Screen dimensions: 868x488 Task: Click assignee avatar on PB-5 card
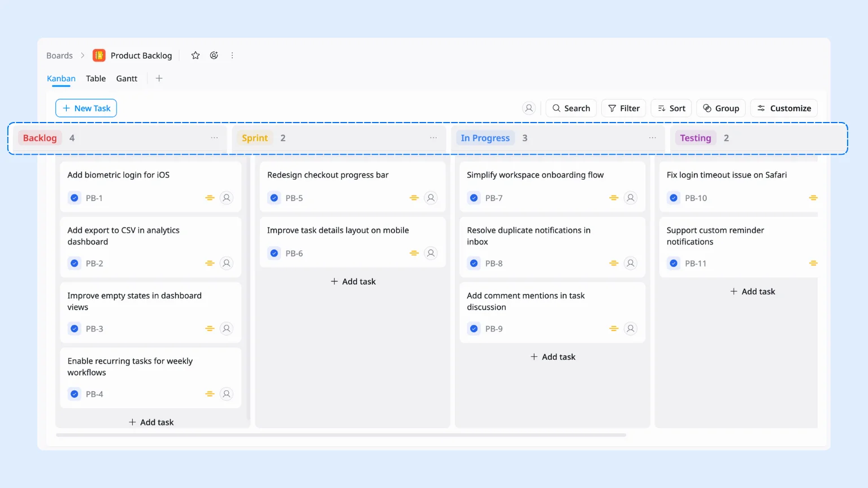[431, 198]
